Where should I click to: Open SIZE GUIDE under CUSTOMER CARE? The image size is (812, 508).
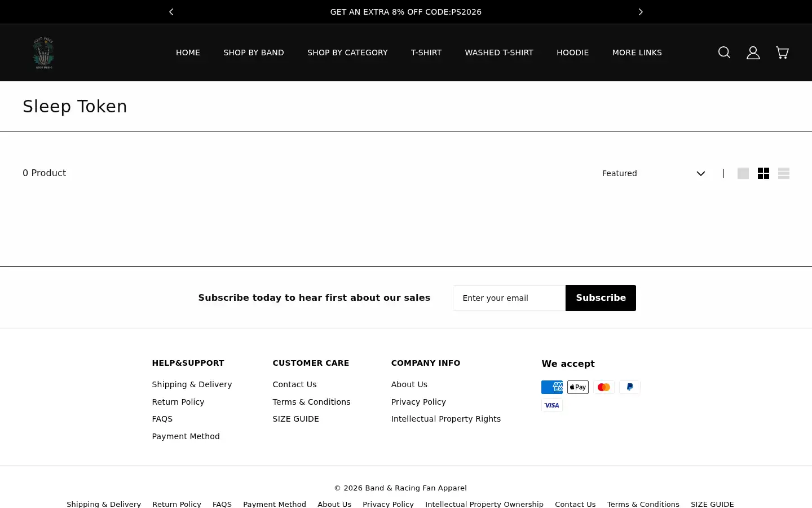pyautogui.click(x=295, y=419)
